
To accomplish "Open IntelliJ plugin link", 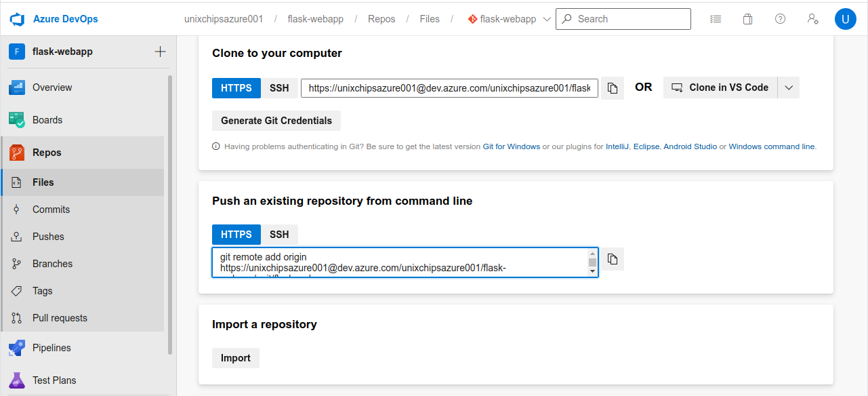I will click(617, 146).
